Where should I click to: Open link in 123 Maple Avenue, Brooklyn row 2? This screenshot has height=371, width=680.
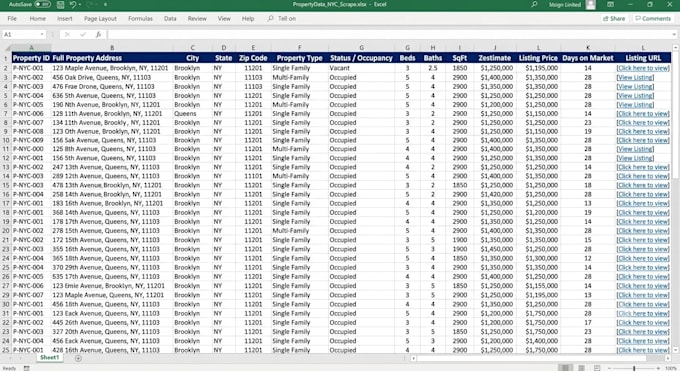click(x=643, y=68)
